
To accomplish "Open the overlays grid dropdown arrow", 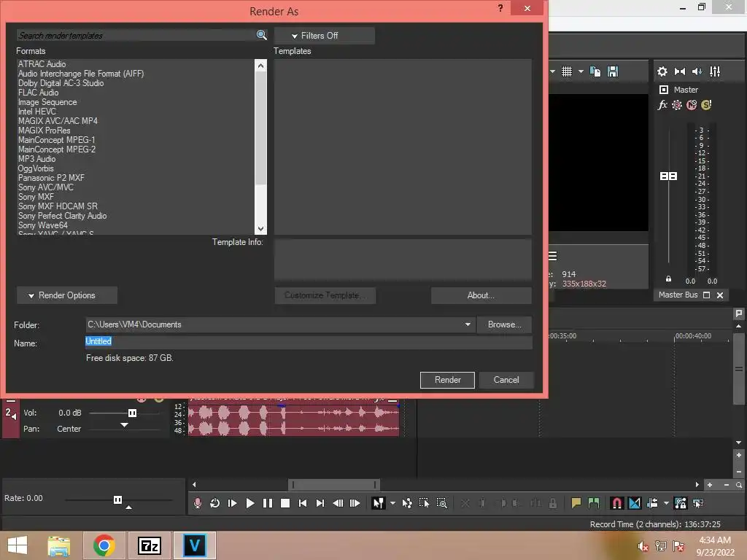I will (581, 71).
